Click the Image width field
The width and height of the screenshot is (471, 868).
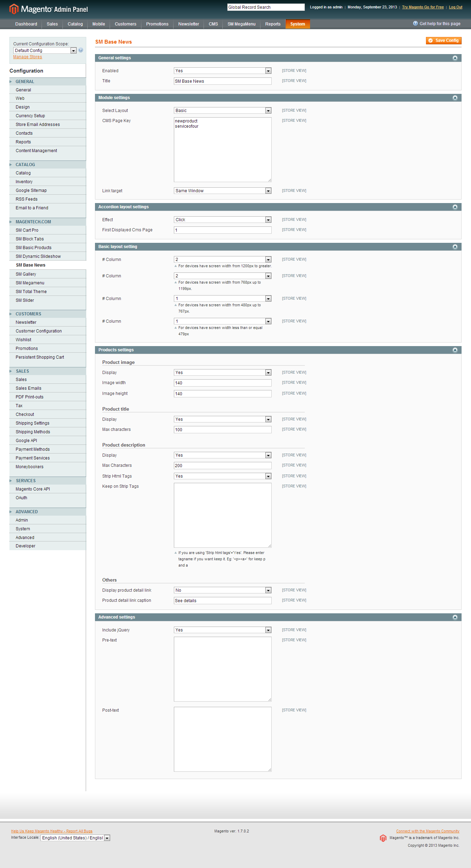coord(222,383)
